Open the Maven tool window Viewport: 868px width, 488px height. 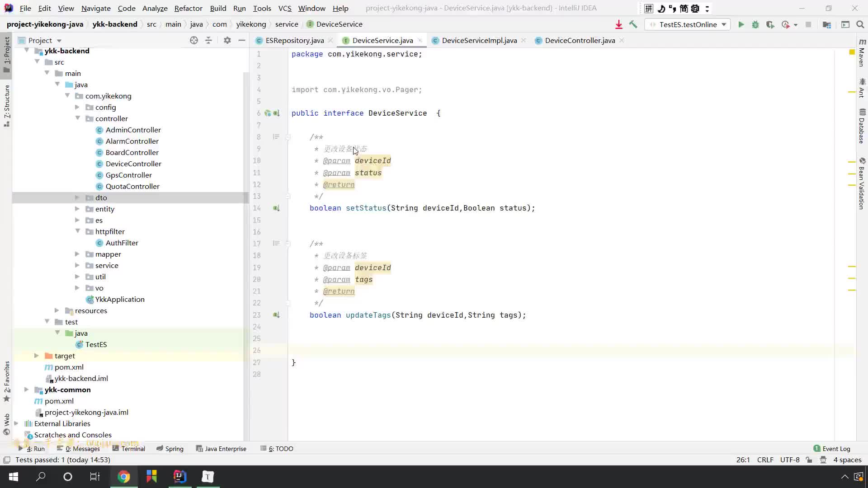coord(862,53)
